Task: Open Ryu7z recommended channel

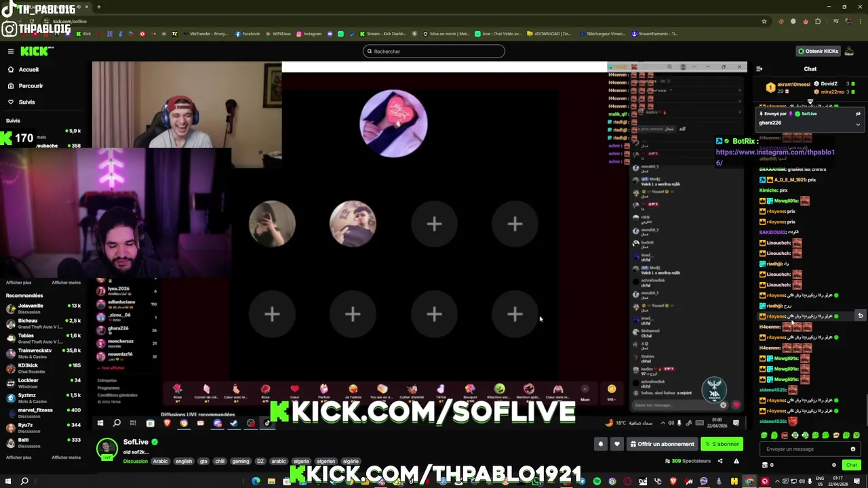Action: 43,428
